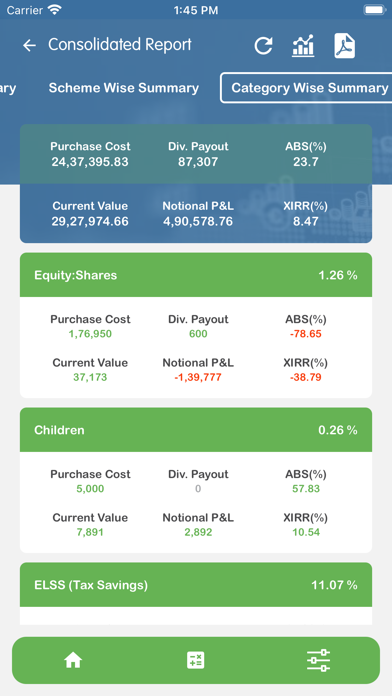Click the Consolidated Report title

coord(120,45)
